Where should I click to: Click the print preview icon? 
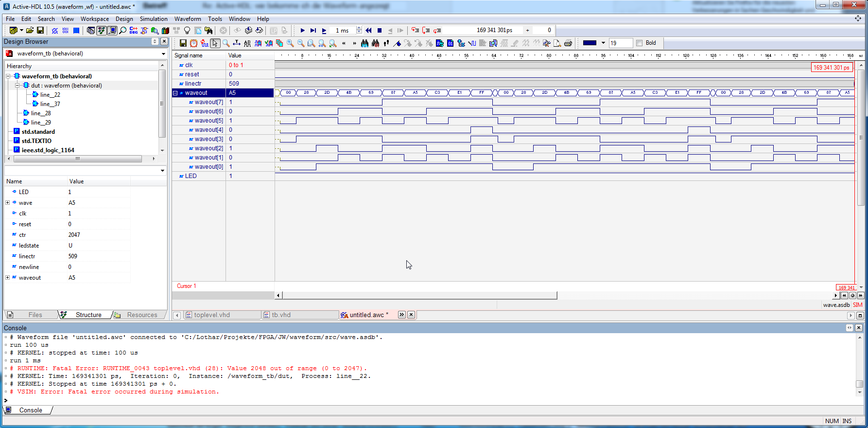tap(557, 43)
